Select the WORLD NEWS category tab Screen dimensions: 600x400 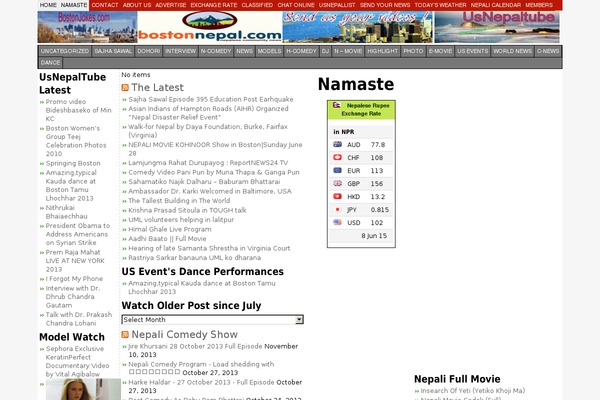tap(512, 51)
